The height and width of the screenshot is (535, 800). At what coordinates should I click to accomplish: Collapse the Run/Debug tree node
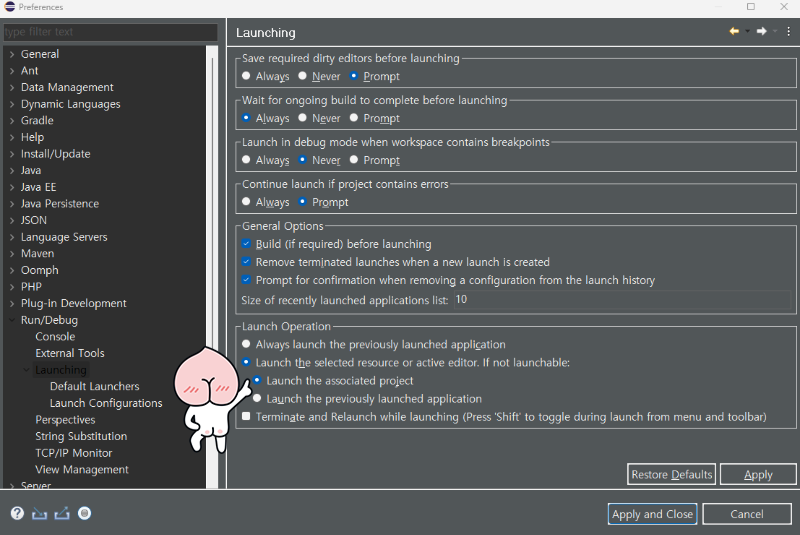coord(12,320)
